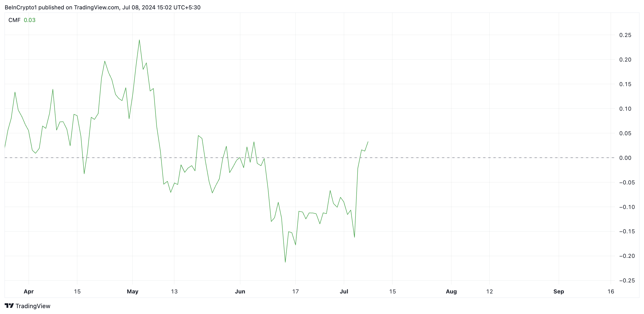The height and width of the screenshot is (314, 644).
Task: Click the −0.25 axis label
Action: [x=627, y=281]
